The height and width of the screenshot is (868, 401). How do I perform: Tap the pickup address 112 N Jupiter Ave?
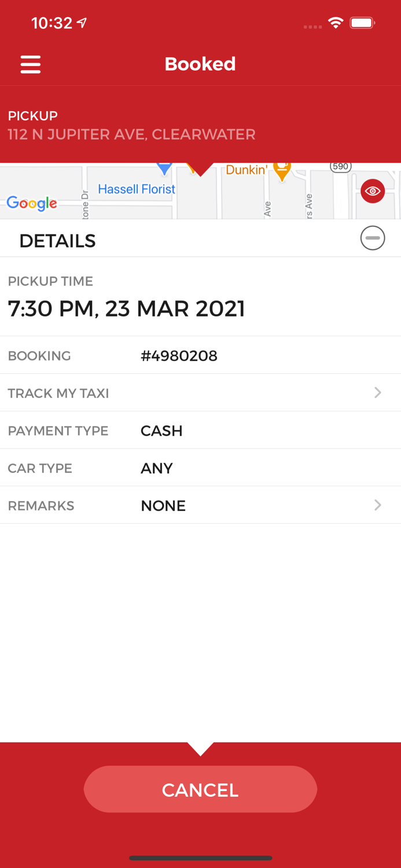131,134
